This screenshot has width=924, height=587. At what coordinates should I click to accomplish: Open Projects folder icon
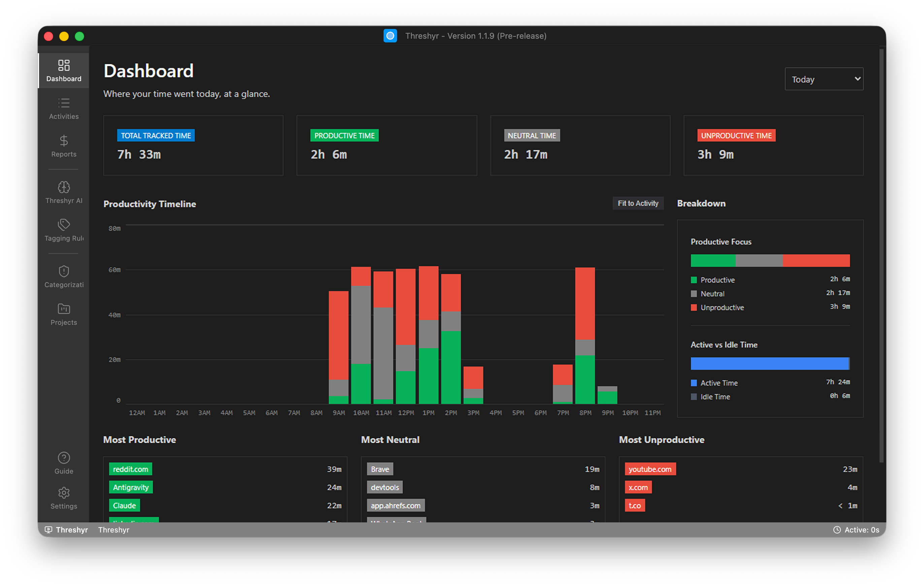click(64, 309)
